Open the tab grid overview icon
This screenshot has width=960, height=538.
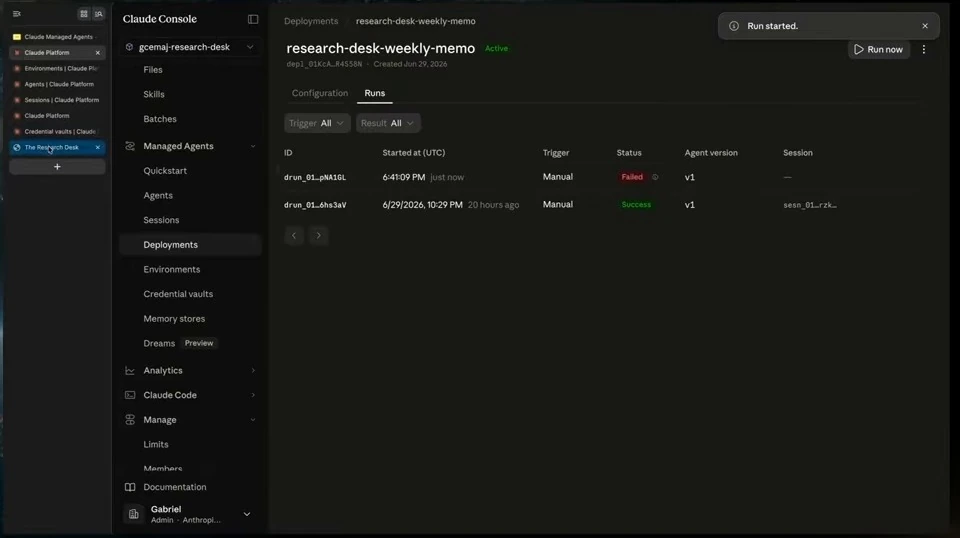point(84,13)
